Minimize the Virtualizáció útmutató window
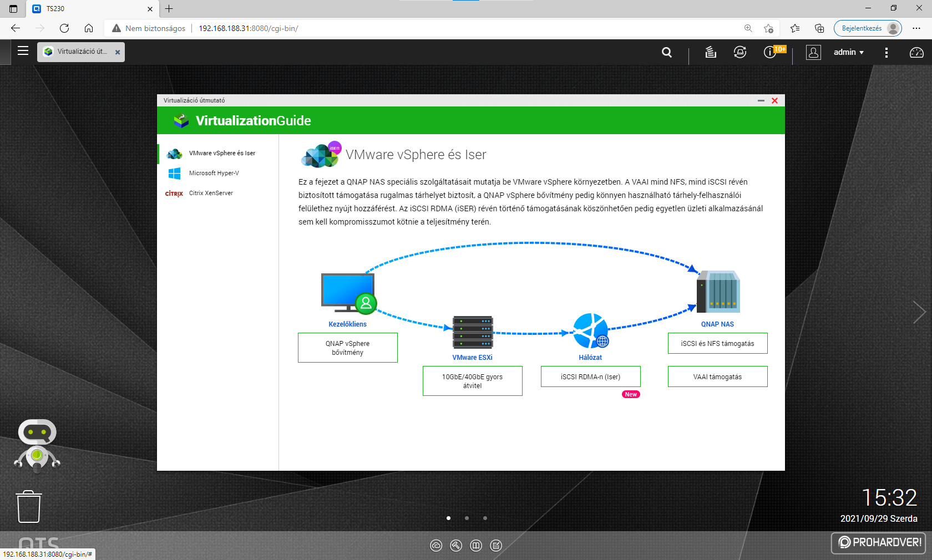The image size is (932, 560). pos(761,100)
